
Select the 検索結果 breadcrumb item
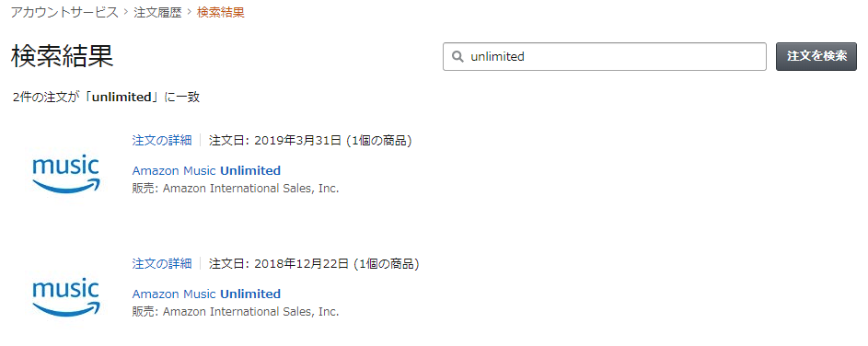point(221,12)
